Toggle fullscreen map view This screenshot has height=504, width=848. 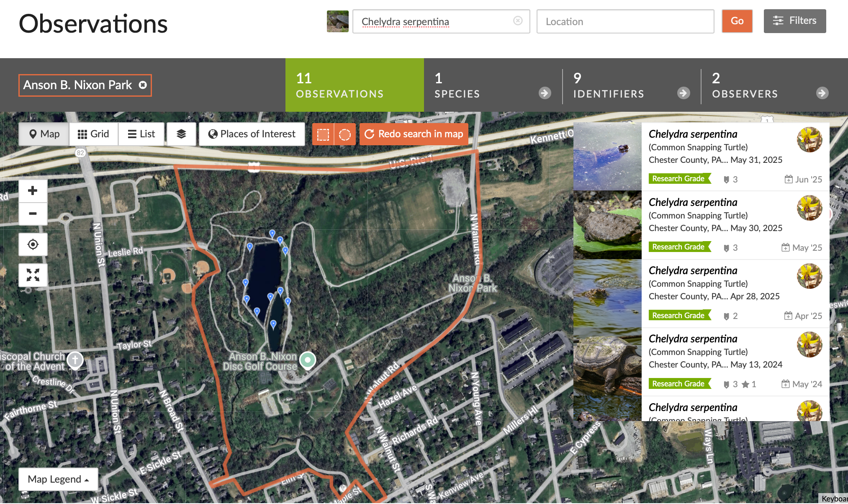click(x=33, y=275)
